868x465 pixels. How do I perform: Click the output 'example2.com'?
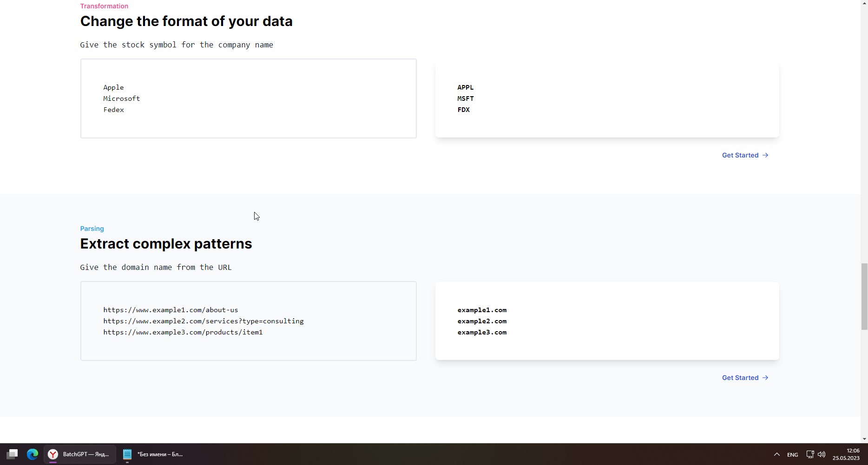click(x=482, y=321)
